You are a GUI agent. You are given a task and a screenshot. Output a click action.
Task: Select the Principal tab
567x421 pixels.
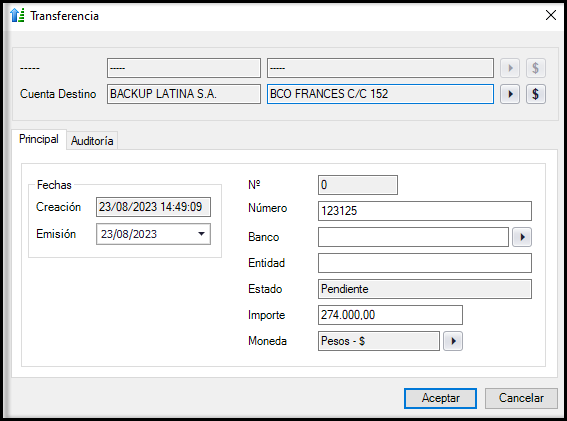click(39, 139)
